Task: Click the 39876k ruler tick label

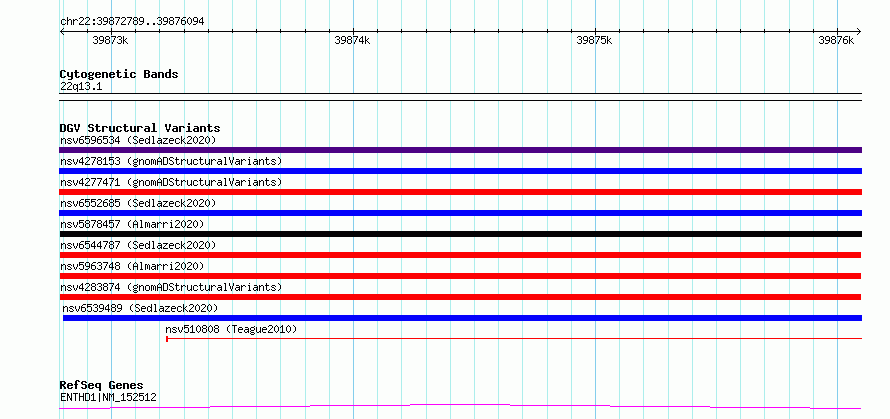Action: (836, 40)
